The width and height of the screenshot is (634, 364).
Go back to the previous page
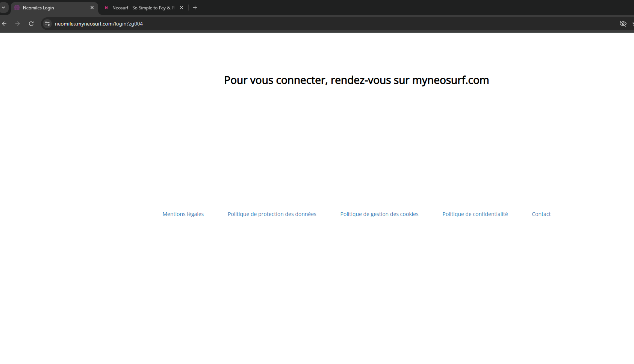click(x=5, y=24)
